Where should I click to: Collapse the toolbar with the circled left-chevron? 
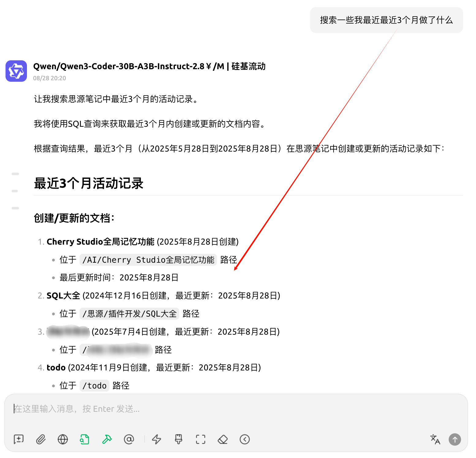pyautogui.click(x=245, y=439)
